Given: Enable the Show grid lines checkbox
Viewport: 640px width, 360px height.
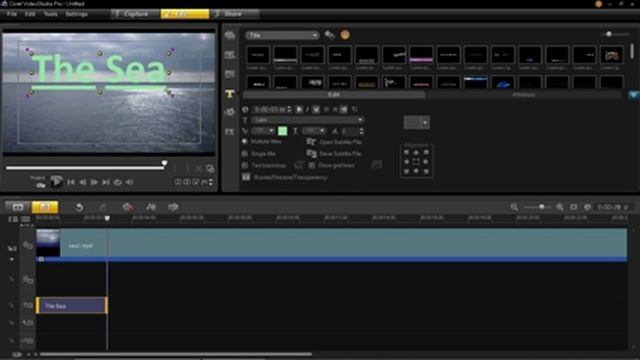Looking at the screenshot, I should coord(312,165).
